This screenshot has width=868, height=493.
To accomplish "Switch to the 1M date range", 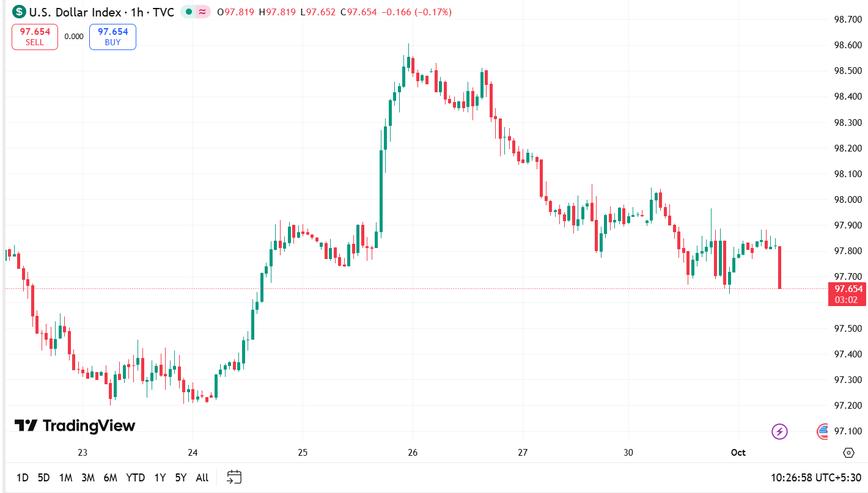I will [x=66, y=478].
